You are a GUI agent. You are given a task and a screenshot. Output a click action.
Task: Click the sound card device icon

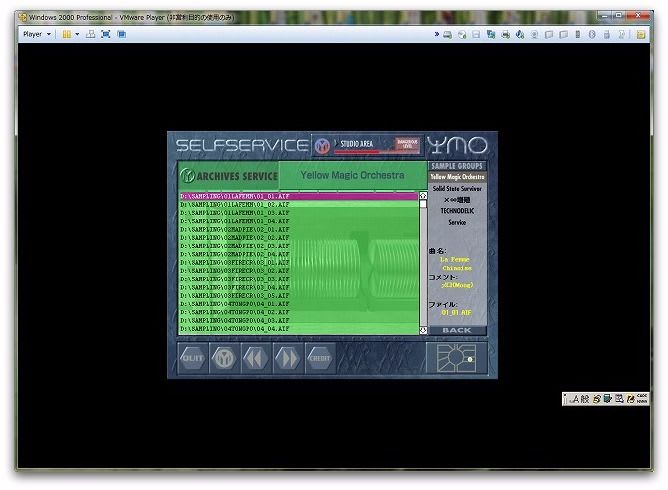pyautogui.click(x=520, y=35)
